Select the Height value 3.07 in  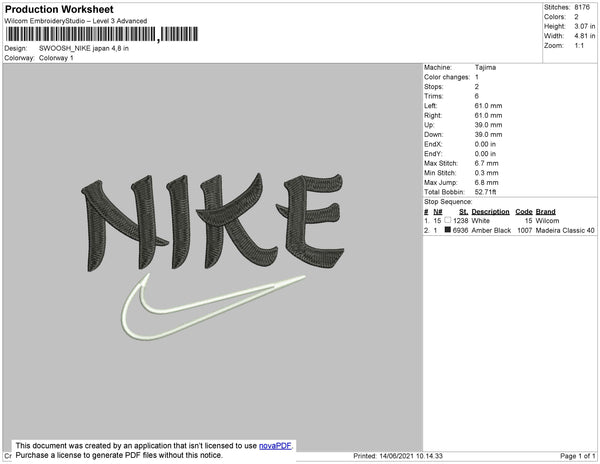click(584, 26)
